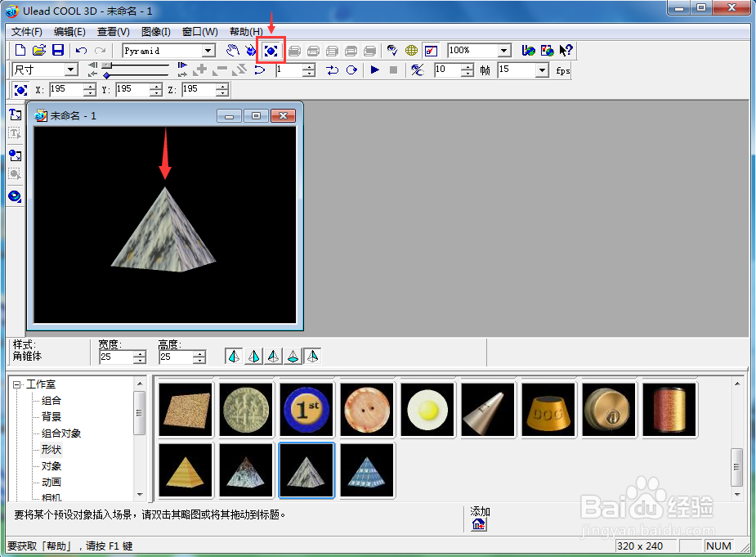Select the Move object hand tool

[x=233, y=50]
